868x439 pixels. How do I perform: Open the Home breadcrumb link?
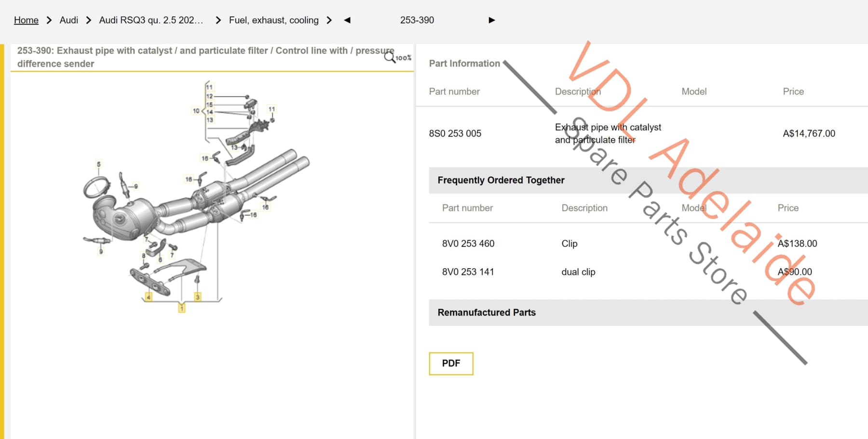click(x=26, y=20)
